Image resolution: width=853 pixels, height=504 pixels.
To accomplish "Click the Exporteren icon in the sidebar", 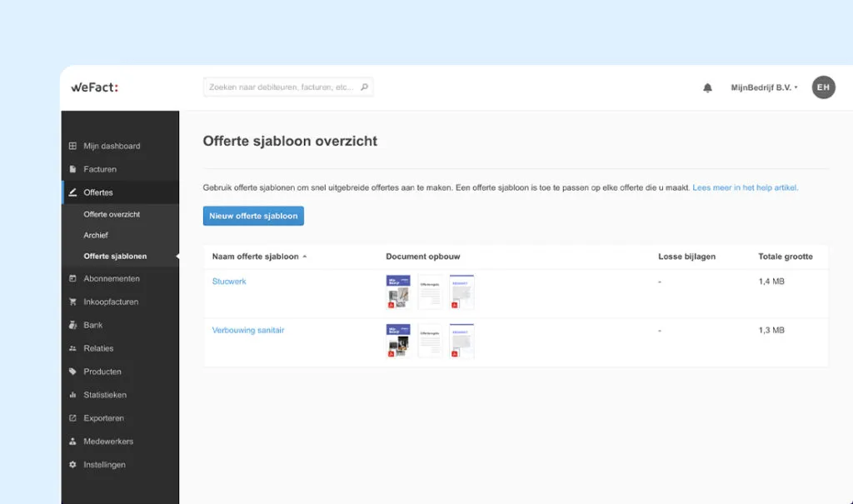I will (x=73, y=418).
